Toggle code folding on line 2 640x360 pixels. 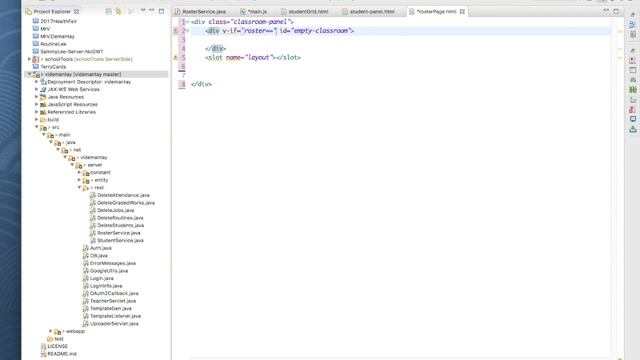(x=187, y=31)
